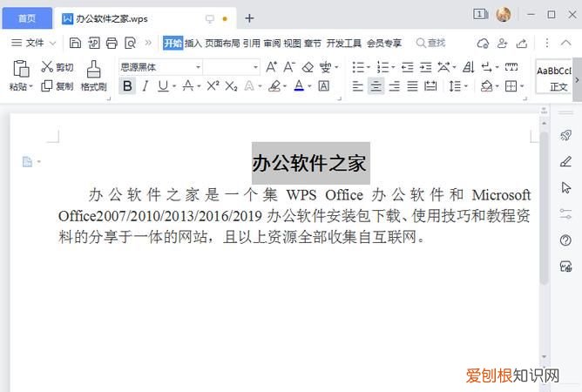The image size is (582, 392).
Task: Click the 查找 search field
Action: [431, 43]
